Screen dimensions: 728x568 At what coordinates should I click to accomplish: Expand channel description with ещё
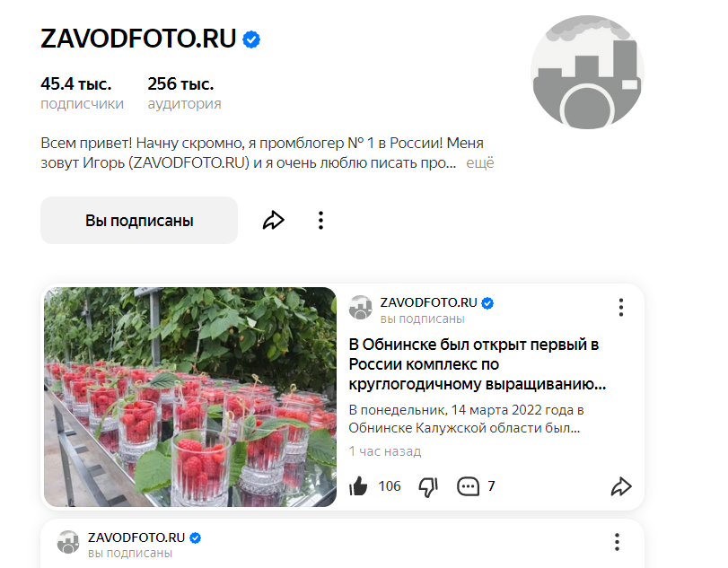coord(480,163)
